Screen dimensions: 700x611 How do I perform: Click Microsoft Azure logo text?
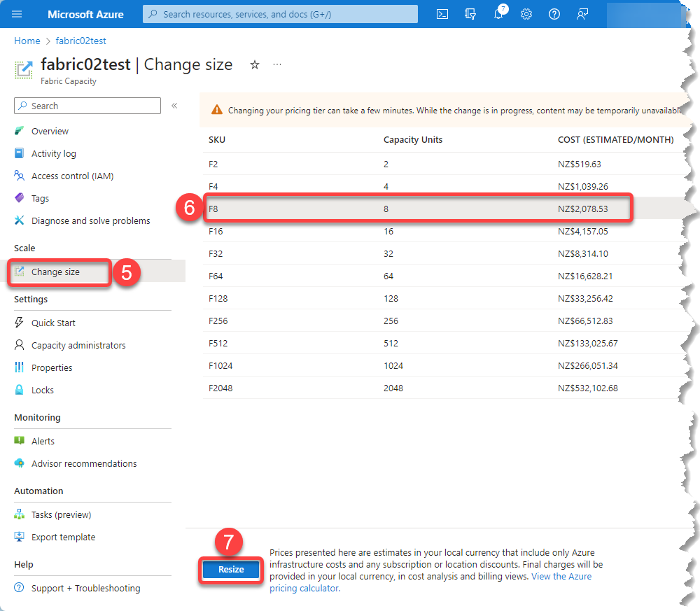[85, 14]
